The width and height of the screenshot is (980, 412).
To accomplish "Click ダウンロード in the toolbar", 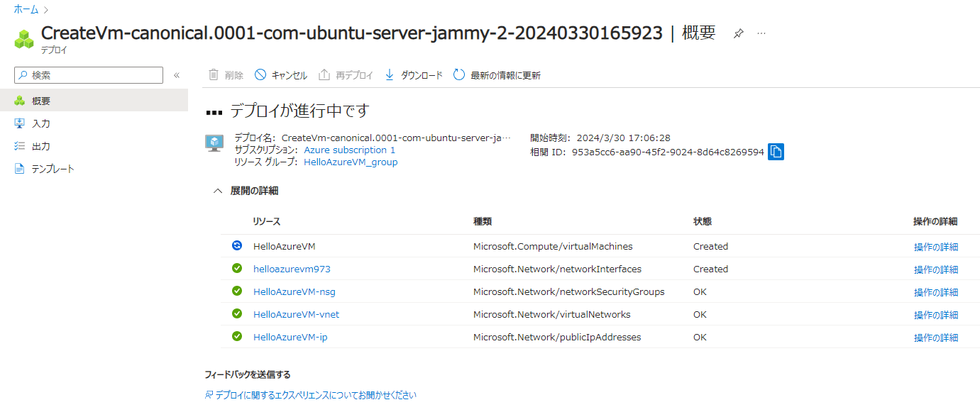I will (x=413, y=75).
